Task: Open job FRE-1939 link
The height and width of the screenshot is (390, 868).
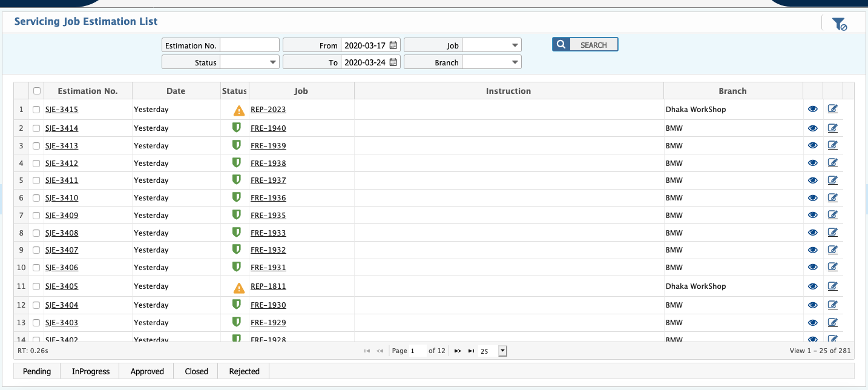Action: tap(268, 145)
